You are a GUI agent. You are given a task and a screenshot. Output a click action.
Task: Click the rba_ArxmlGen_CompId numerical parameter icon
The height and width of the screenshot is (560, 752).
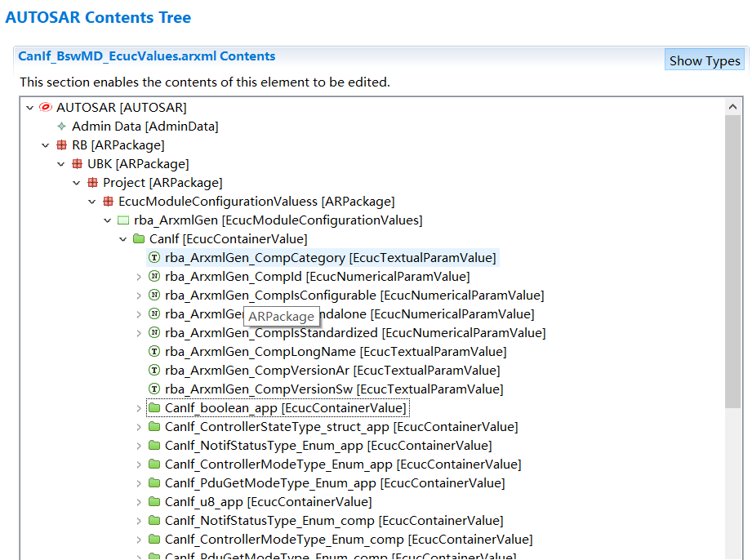coord(154,277)
